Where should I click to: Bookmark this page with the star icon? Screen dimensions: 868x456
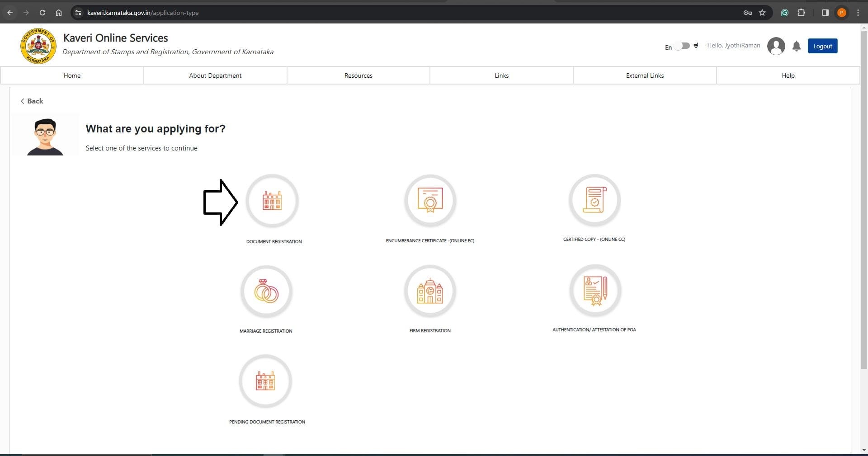click(762, 13)
